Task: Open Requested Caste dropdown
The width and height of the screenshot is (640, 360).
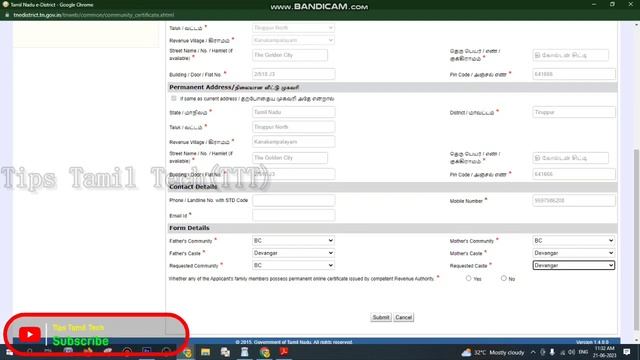Action: [x=573, y=265]
